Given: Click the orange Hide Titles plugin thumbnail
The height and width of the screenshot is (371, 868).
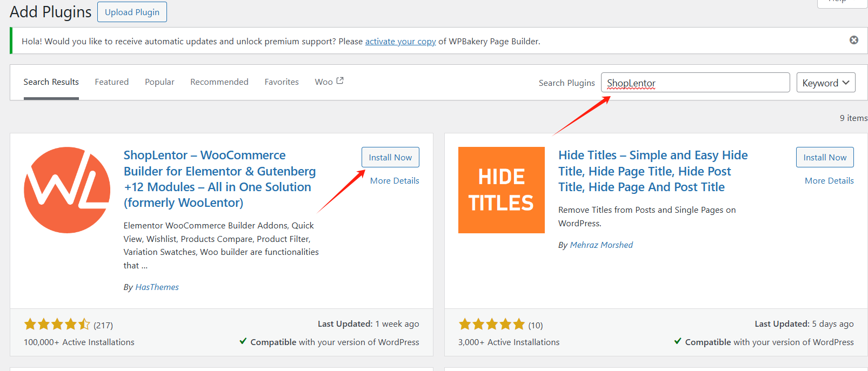Looking at the screenshot, I should (x=501, y=190).
